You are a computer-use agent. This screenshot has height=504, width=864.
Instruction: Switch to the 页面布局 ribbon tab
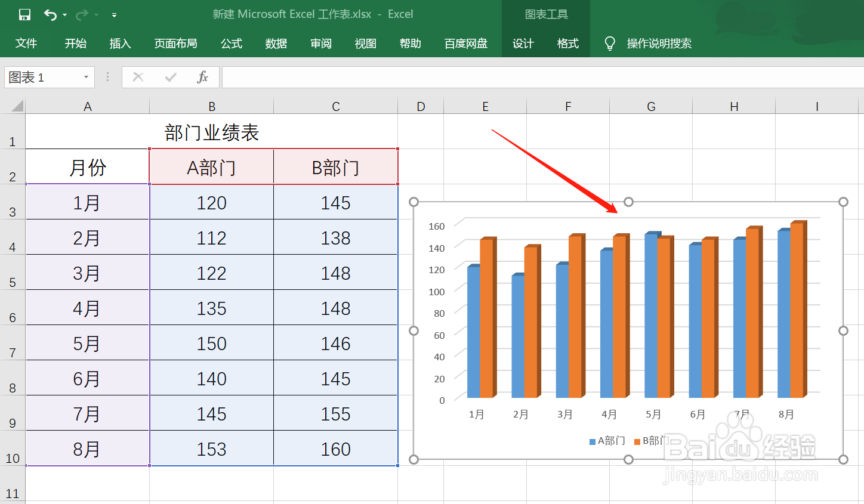click(176, 44)
